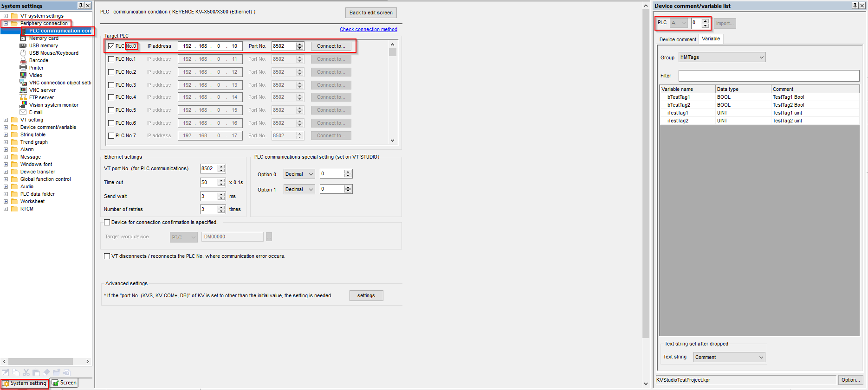Image resolution: width=868 pixels, height=390 pixels.
Task: Open the Group HMITags dropdown
Action: point(722,57)
